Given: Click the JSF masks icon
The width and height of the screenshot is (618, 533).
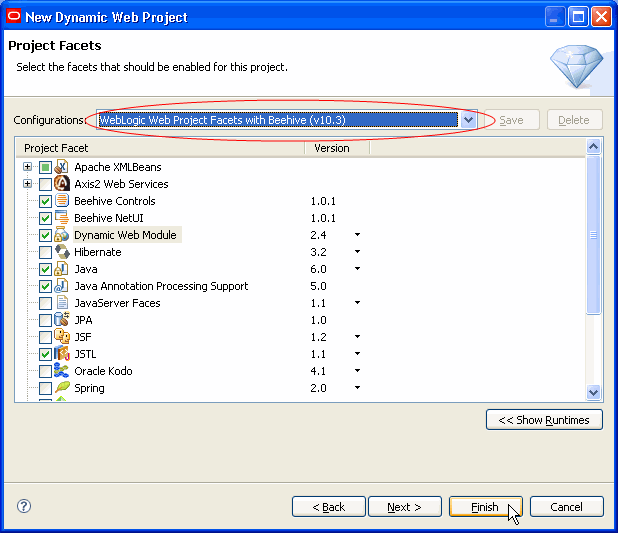Looking at the screenshot, I should (x=62, y=337).
